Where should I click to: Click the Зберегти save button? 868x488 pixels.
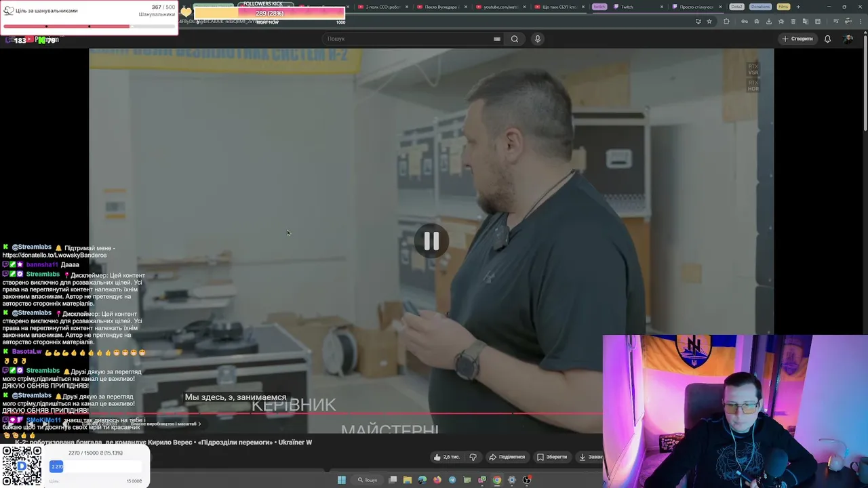552,457
